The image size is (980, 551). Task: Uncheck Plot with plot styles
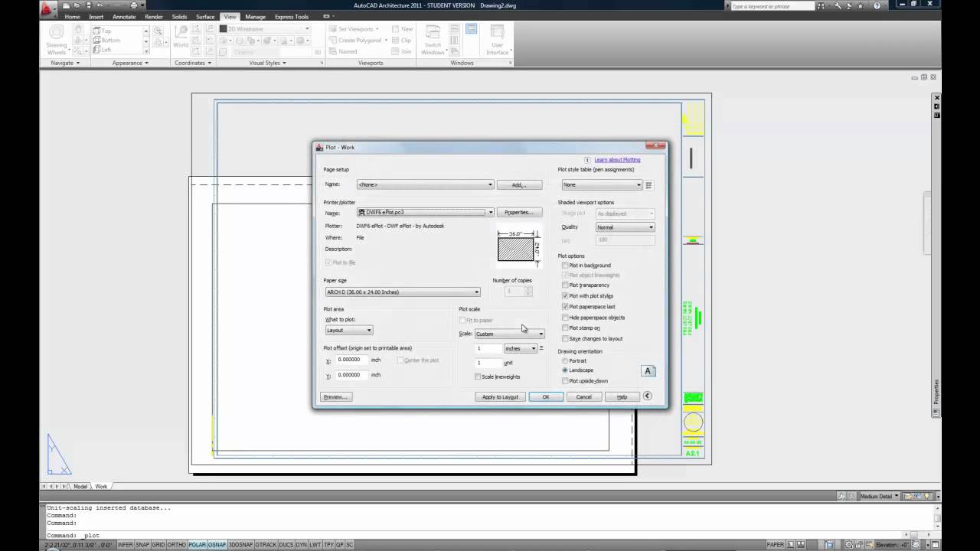(x=565, y=296)
